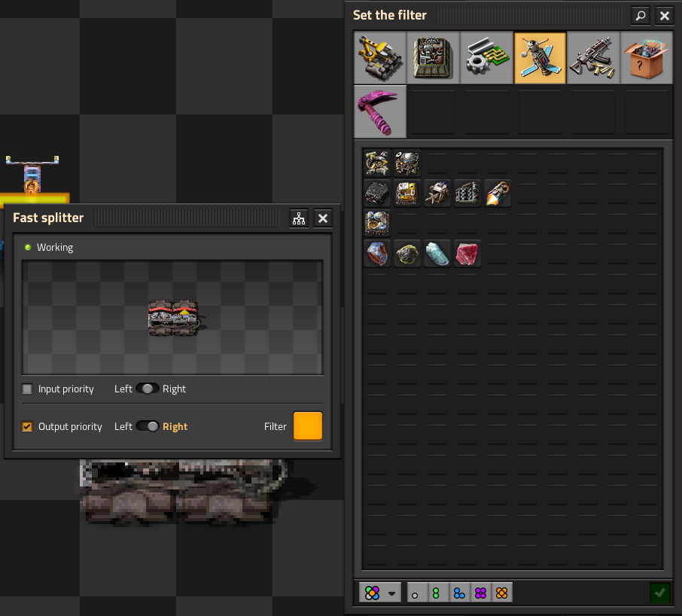Open the search in Set the filter
Image resolution: width=682 pixels, height=616 pixels.
641,16
